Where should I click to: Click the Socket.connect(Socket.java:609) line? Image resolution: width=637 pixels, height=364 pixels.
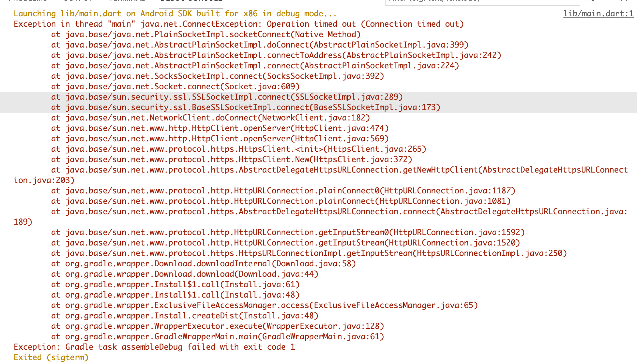[x=175, y=87]
